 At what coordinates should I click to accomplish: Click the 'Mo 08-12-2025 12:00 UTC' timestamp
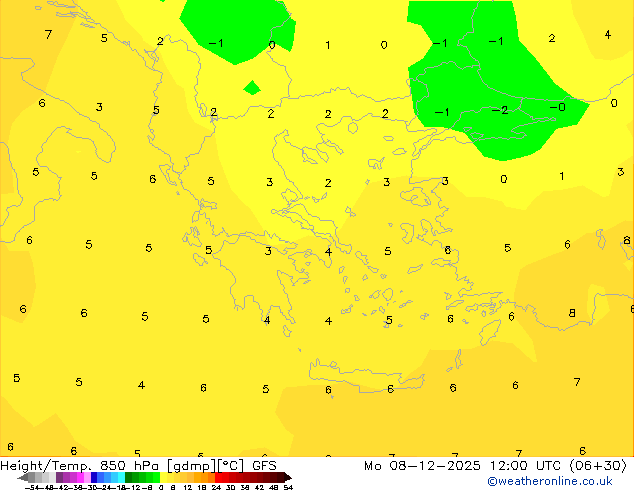[x=463, y=466]
